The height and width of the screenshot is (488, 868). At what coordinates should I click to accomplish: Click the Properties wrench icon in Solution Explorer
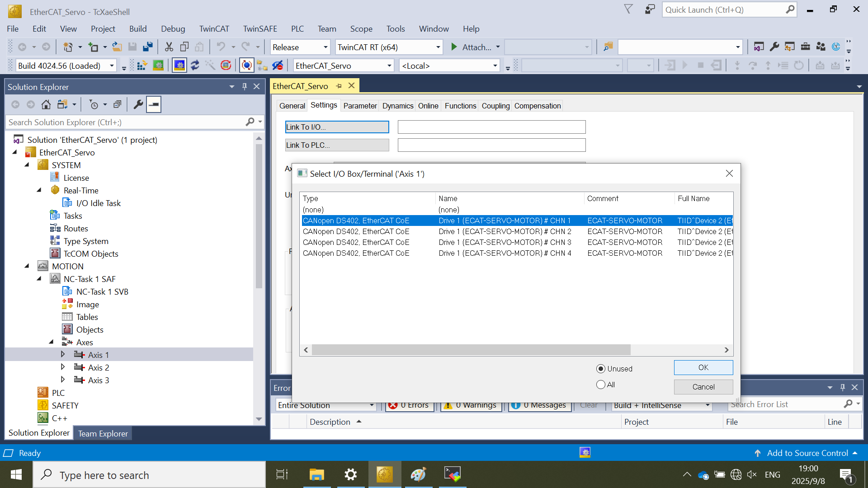click(138, 104)
